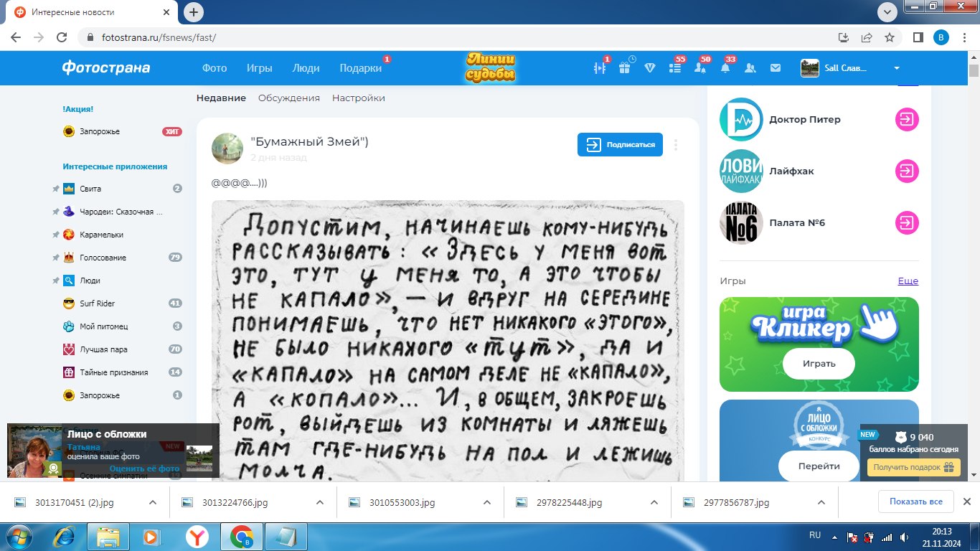This screenshot has width=980, height=551.
Task: Open Windows Explorer folder in taskbar
Action: click(108, 537)
